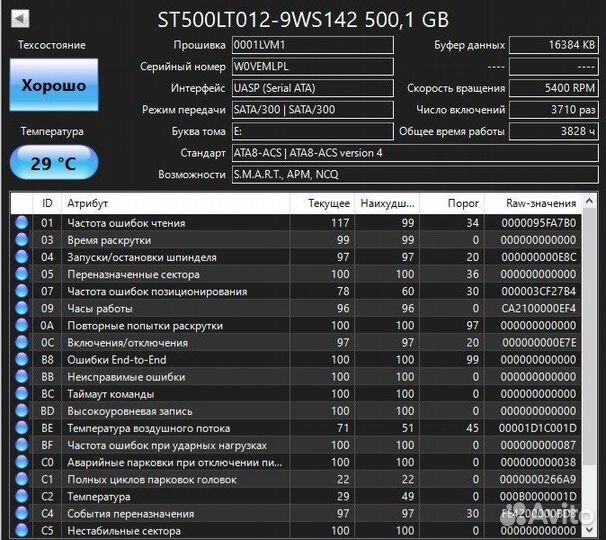Click the status orb for Часы работы
This screenshot has height=540, width=606.
click(x=22, y=308)
